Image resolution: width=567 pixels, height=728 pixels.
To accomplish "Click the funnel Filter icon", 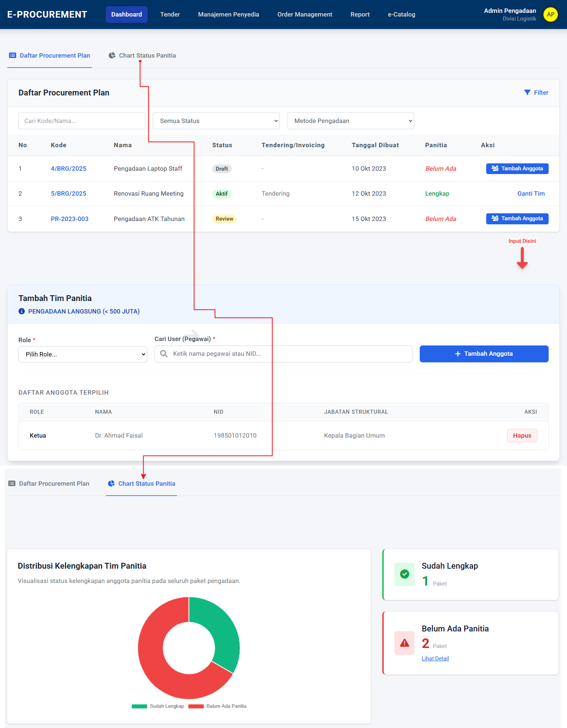I will 527,93.
